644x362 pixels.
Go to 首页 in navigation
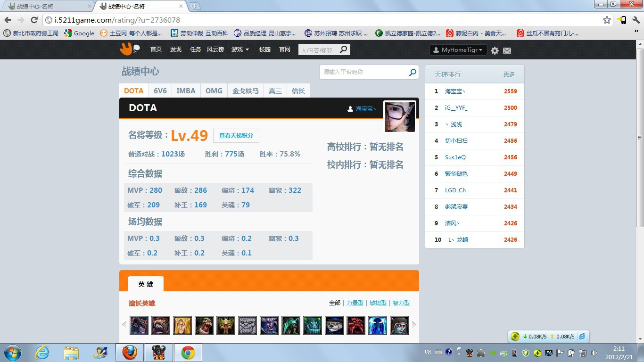tap(156, 49)
